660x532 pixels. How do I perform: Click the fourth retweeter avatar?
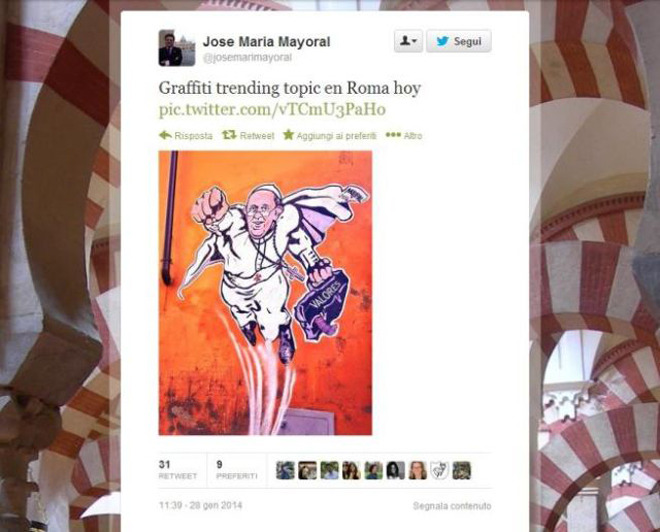tap(351, 471)
